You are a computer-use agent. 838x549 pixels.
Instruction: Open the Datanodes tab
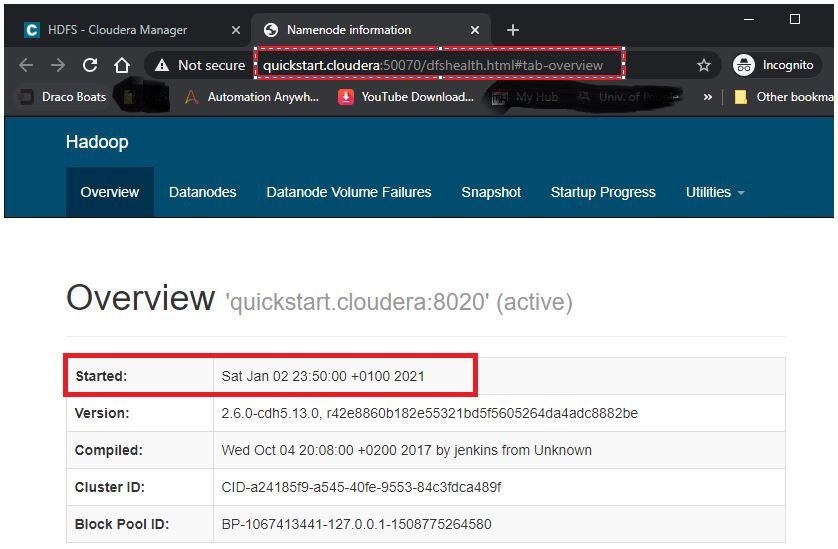pyautogui.click(x=203, y=192)
